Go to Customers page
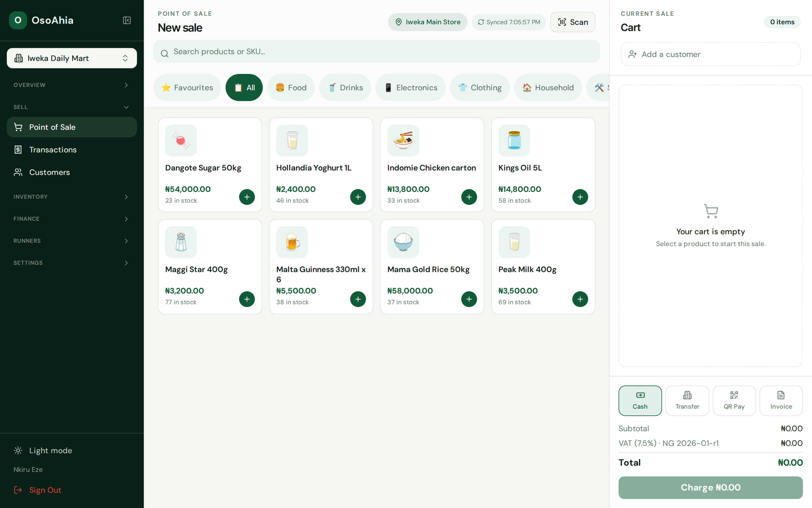Image resolution: width=812 pixels, height=508 pixels. (72, 172)
